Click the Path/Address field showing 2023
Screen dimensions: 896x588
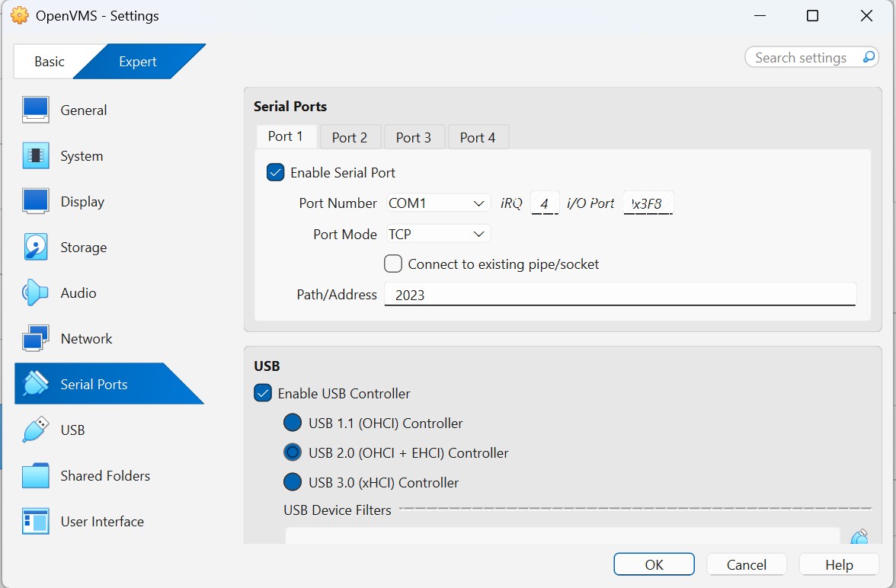point(620,295)
